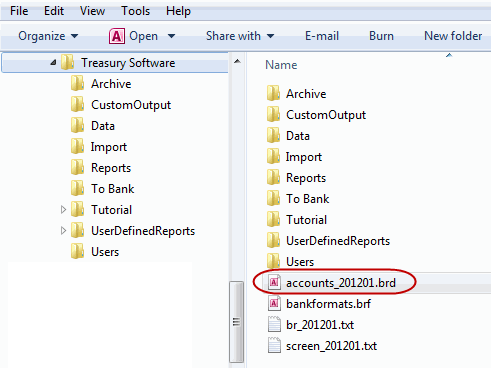This screenshot has width=491, height=368.
Task: Expand the UserDefinedReports tree node
Action: click(63, 231)
